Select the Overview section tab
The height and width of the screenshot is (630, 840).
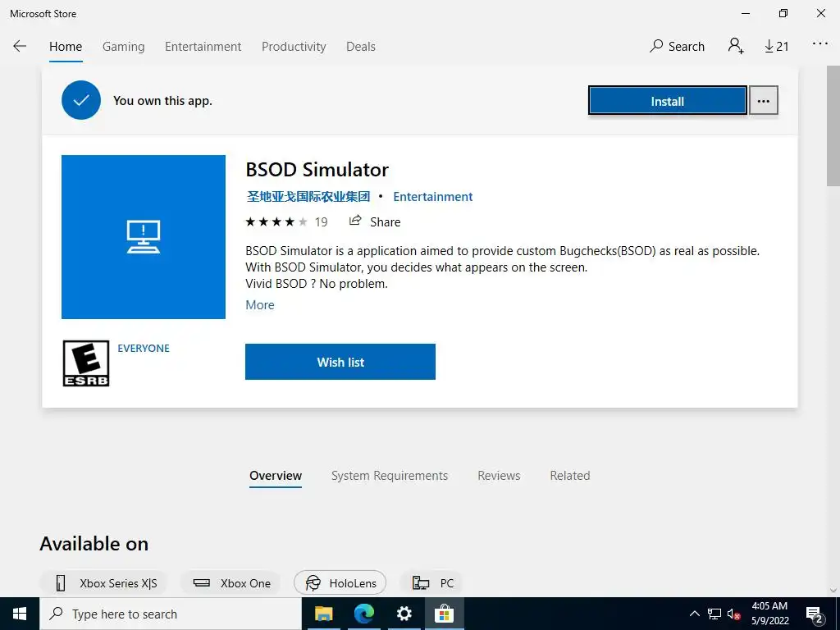(276, 476)
